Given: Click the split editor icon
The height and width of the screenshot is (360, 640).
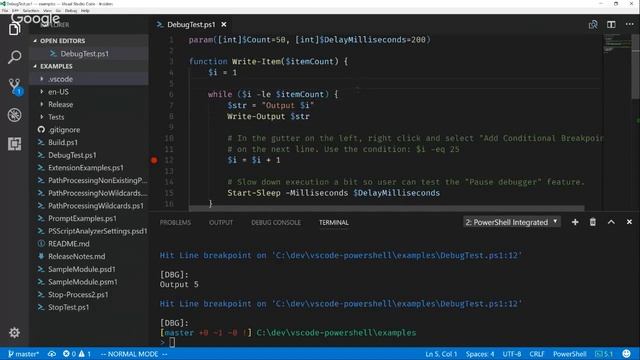Looking at the screenshot, I should pos(611,24).
